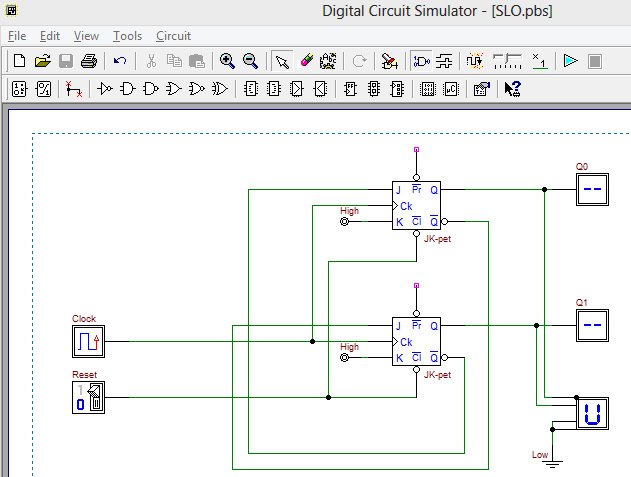Pick the XOR gate icon
Screen dimensions: 631x477
220,89
